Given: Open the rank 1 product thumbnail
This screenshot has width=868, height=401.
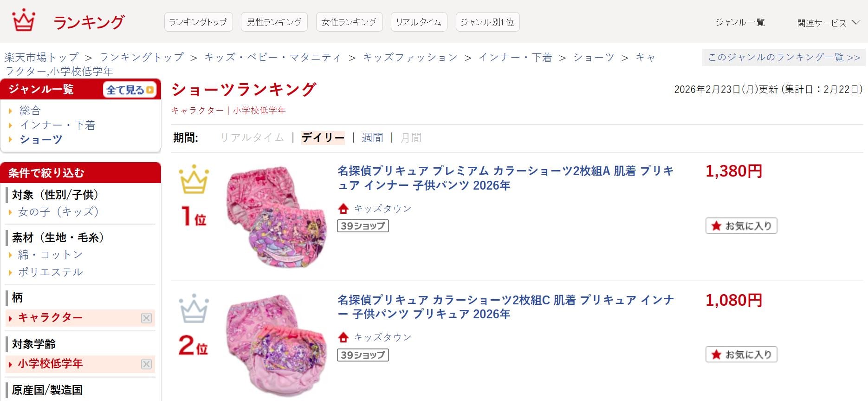Looking at the screenshot, I should (276, 217).
